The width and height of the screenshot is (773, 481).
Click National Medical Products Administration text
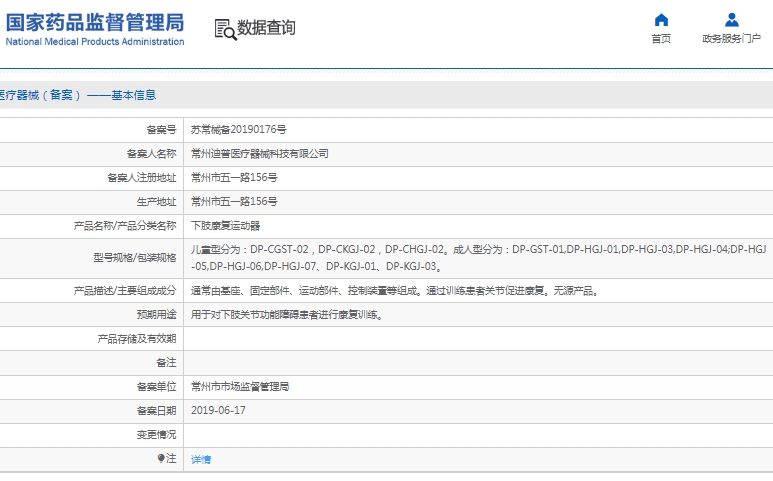pyautogui.click(x=95, y=42)
